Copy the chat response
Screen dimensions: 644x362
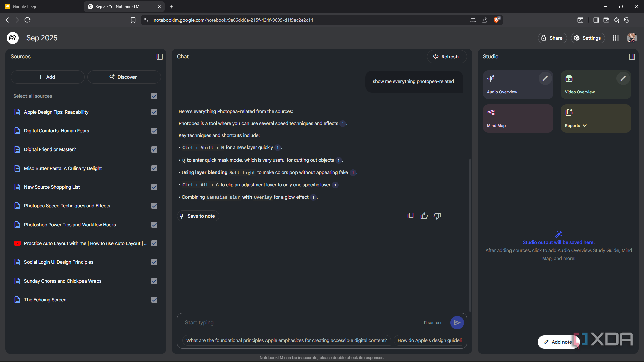[x=410, y=216]
